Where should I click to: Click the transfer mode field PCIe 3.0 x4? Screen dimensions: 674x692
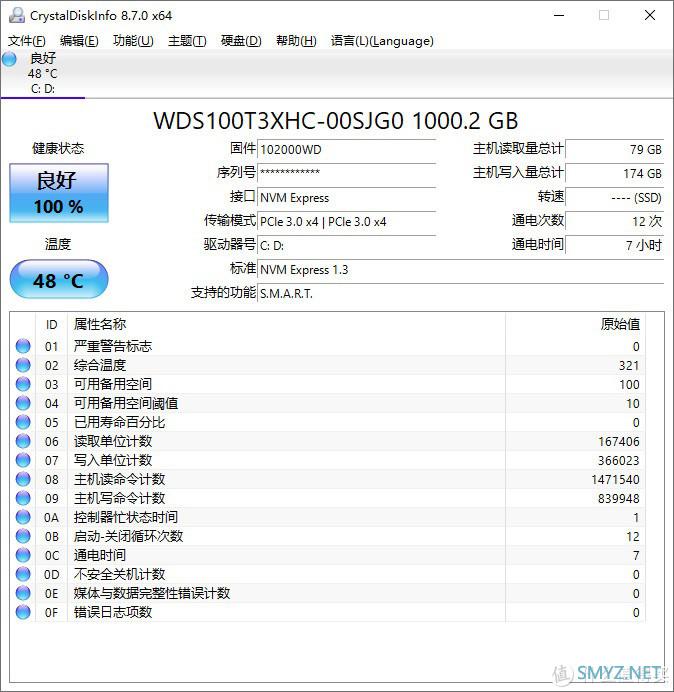click(x=347, y=222)
